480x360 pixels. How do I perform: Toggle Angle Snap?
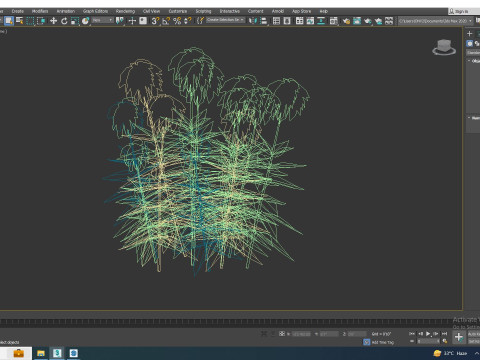pos(166,21)
